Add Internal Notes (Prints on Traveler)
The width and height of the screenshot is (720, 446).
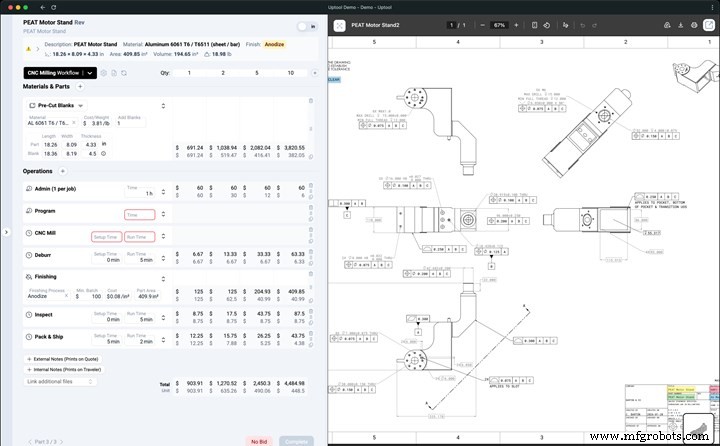pyautogui.click(x=64, y=369)
